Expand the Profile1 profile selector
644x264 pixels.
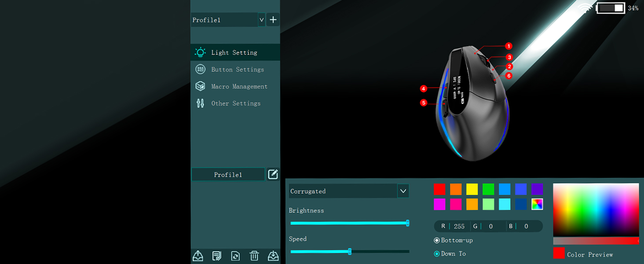pyautogui.click(x=261, y=20)
